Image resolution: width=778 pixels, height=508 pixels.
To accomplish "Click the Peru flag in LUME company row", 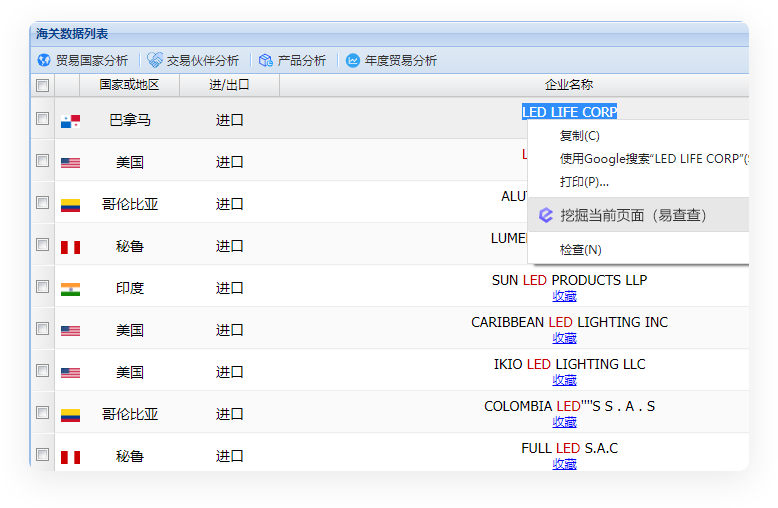I will [70, 247].
